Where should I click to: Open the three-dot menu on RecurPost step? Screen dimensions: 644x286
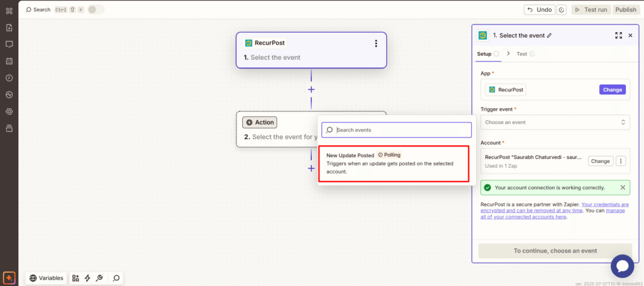coord(376,43)
